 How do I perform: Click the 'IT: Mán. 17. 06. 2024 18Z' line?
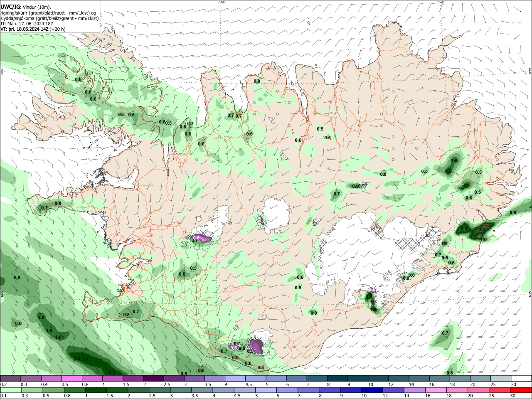[x=27, y=24]
